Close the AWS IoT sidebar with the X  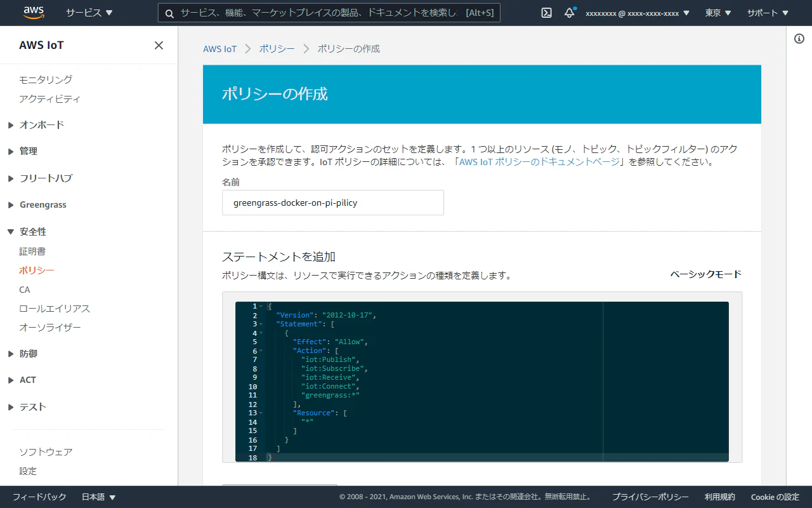158,45
